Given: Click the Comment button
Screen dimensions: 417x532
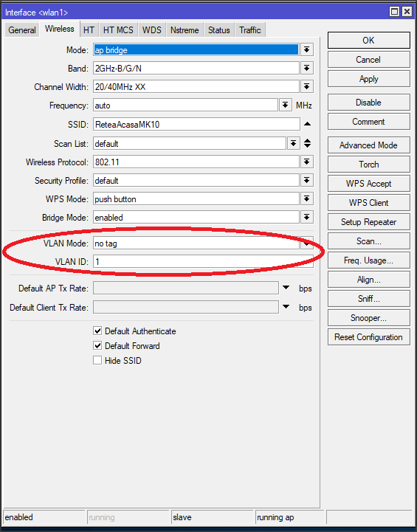Looking at the screenshot, I should click(x=369, y=122).
